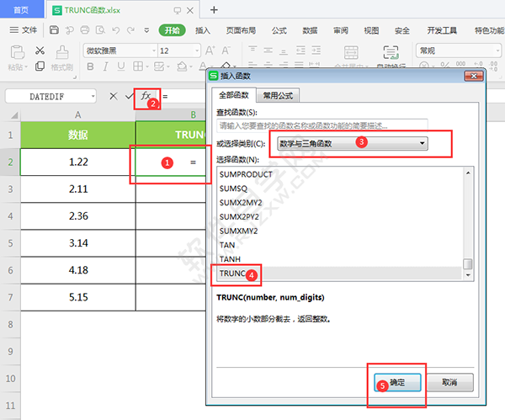Screen dimensions: 505x420
Task: Click the fx insert function icon
Action: click(x=146, y=96)
